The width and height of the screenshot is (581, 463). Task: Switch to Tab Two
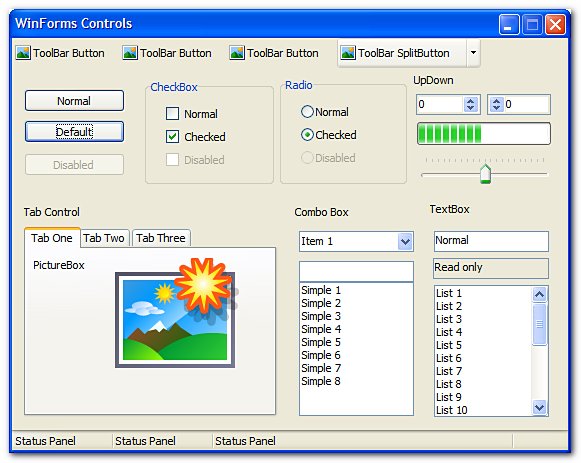(104, 238)
